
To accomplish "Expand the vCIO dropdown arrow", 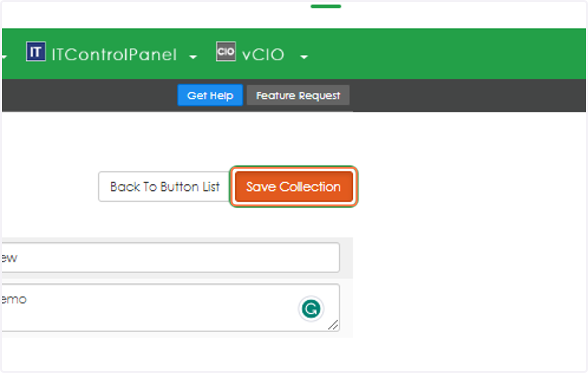I will pos(304,57).
